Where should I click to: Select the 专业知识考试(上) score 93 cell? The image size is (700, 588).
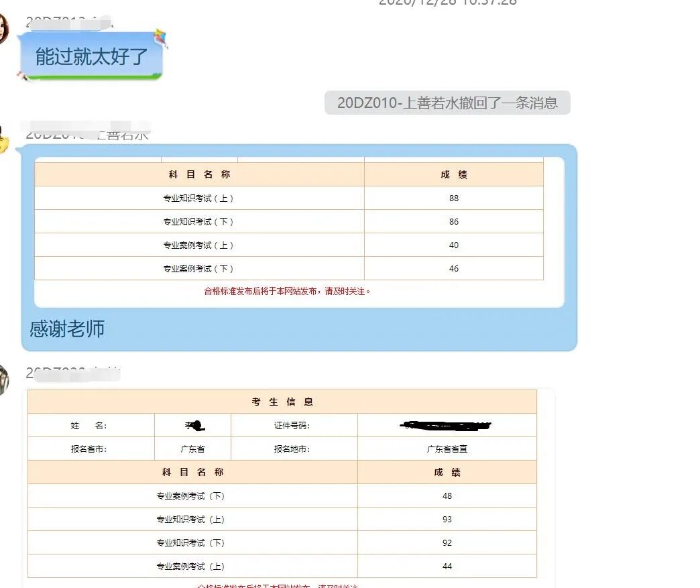point(447,518)
